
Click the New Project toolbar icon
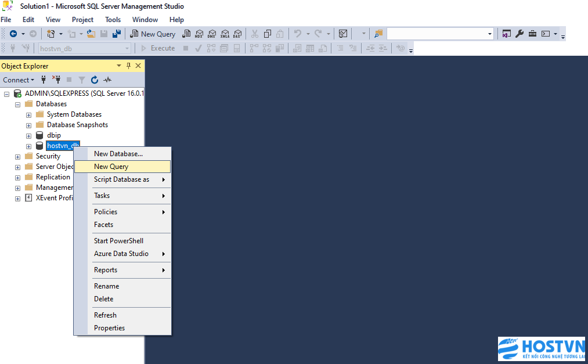point(50,34)
